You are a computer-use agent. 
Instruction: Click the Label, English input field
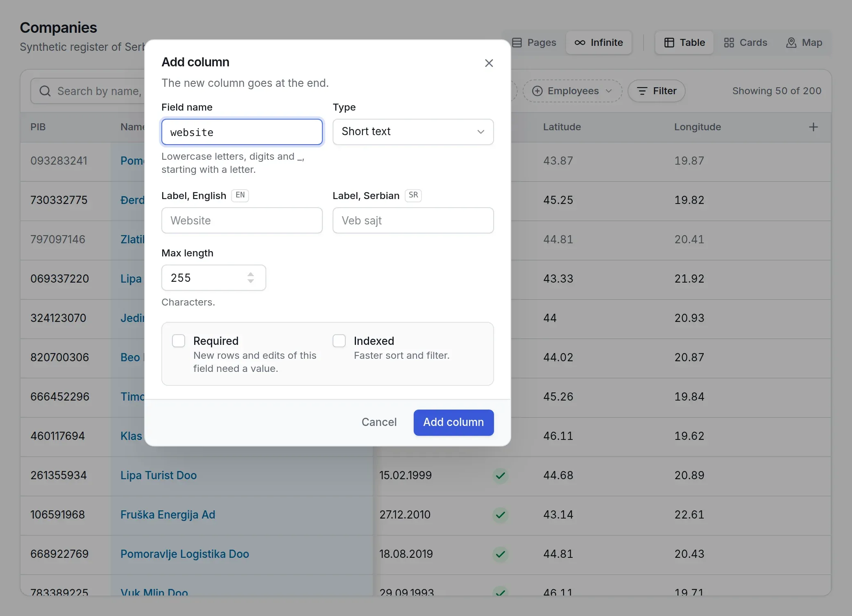click(x=242, y=220)
